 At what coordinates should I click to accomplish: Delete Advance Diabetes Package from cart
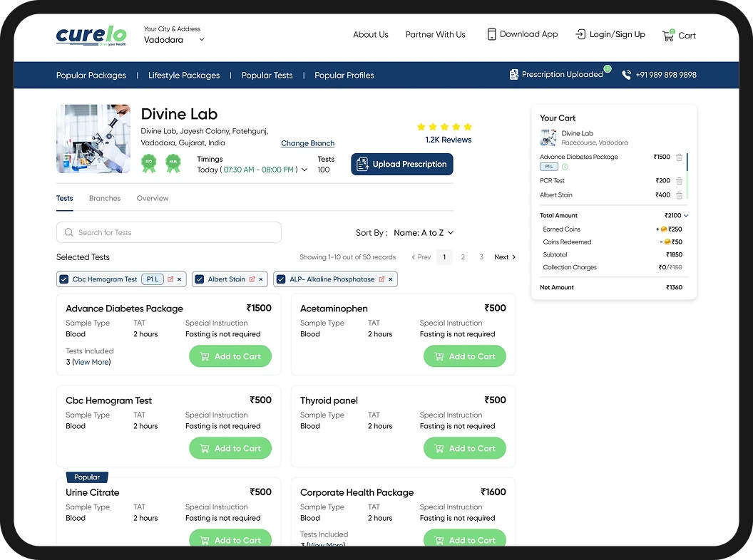[679, 157]
